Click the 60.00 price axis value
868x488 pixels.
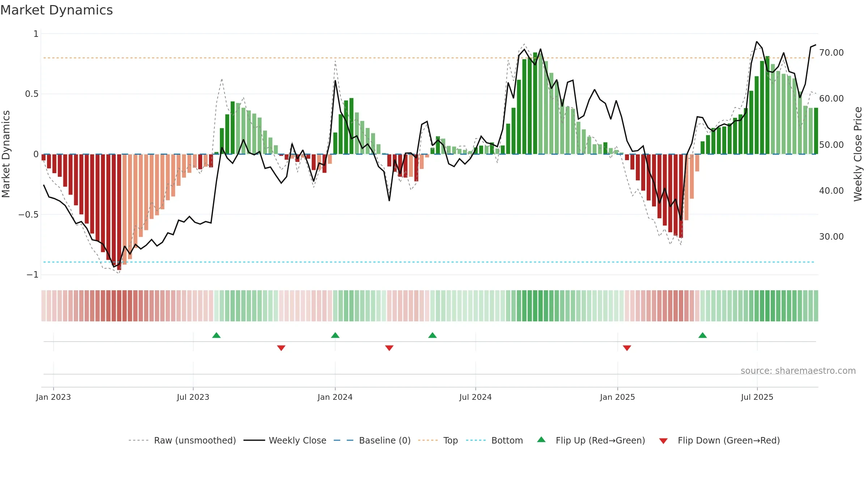coord(831,99)
